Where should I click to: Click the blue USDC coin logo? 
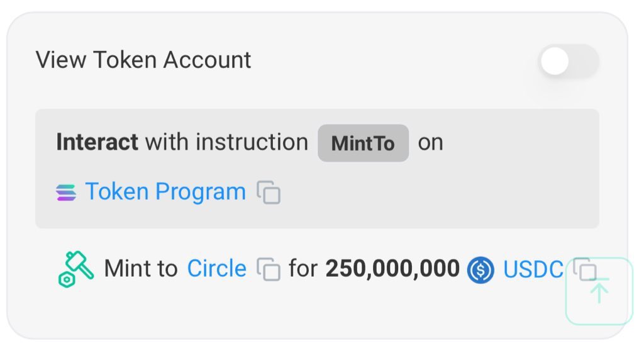[480, 270]
